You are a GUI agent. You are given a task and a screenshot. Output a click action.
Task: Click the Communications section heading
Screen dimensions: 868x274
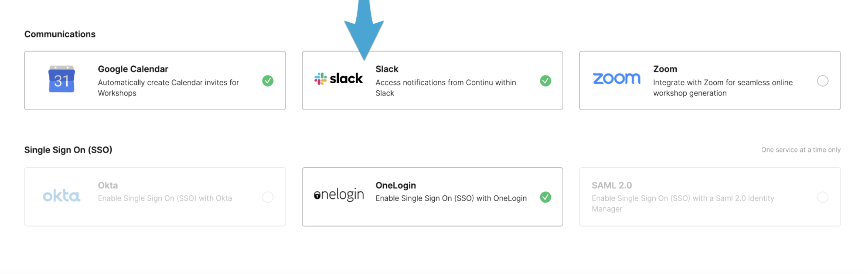tap(60, 34)
